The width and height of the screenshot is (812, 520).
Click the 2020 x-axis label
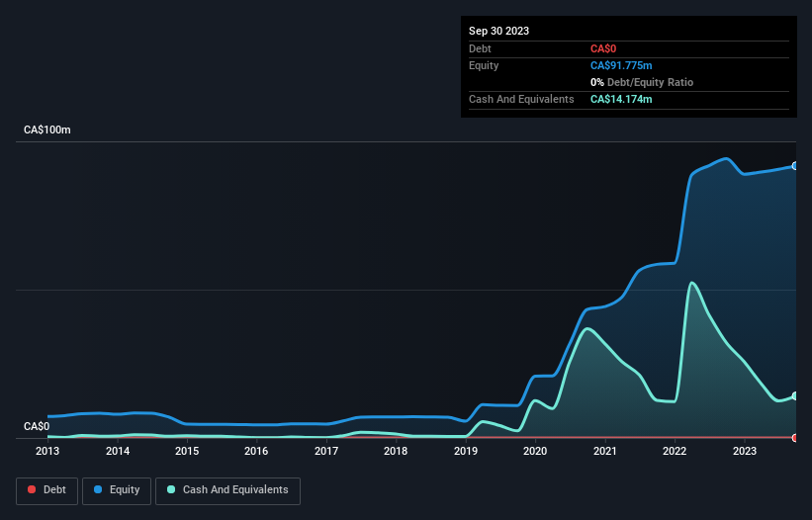(535, 451)
